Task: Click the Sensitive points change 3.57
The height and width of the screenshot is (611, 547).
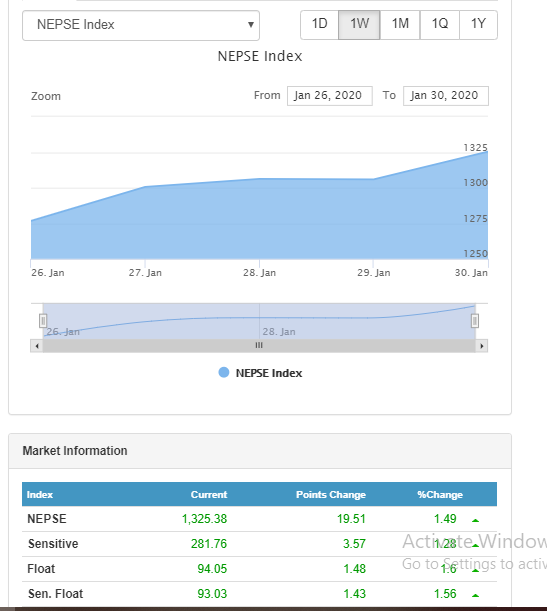Action: coord(354,544)
